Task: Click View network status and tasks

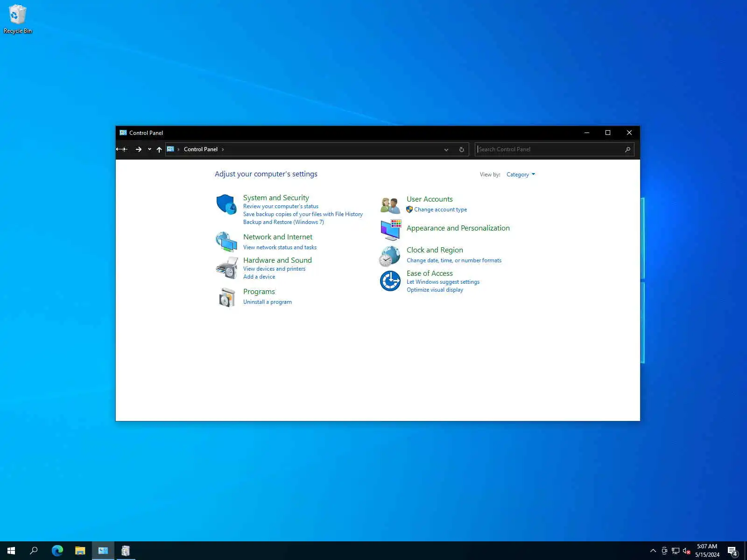Action: click(x=280, y=247)
